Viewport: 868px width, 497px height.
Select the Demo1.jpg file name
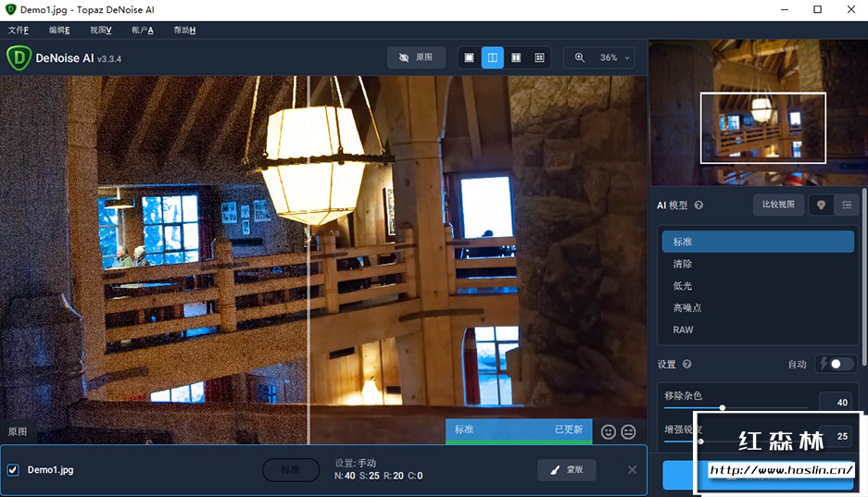[x=50, y=470]
